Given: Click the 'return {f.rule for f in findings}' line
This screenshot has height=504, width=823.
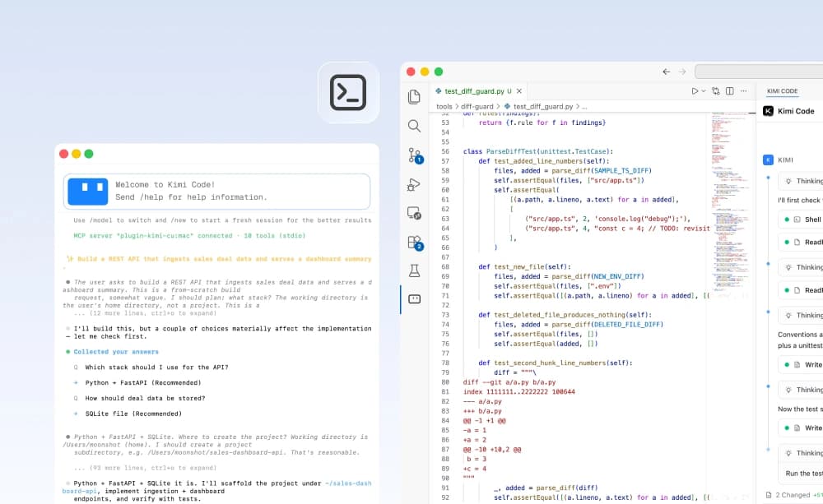Looking at the screenshot, I should click(542, 123).
